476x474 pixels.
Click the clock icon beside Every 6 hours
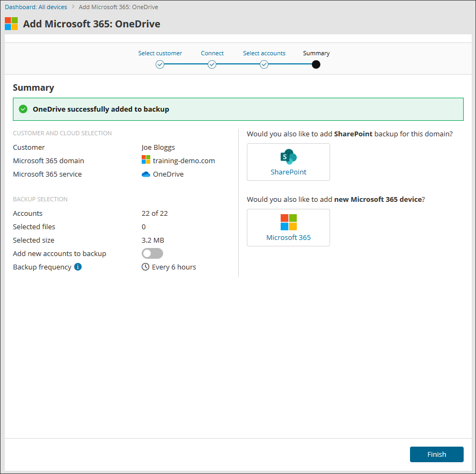coord(145,267)
